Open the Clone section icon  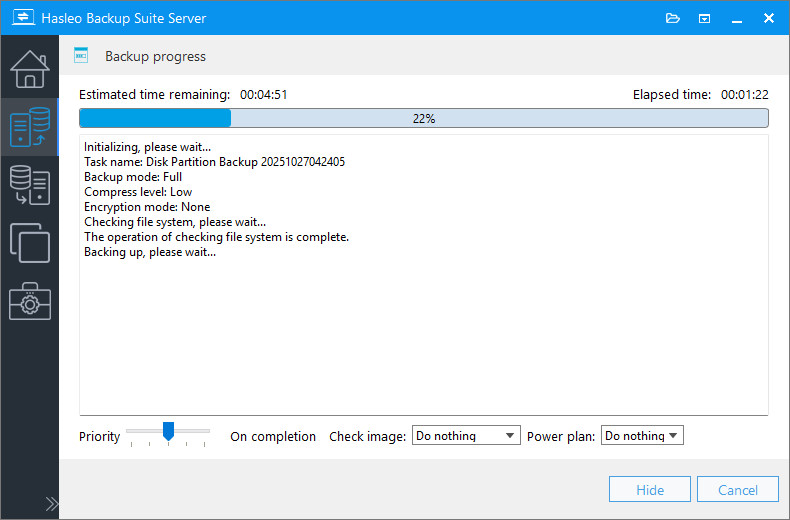pyautogui.click(x=30, y=243)
